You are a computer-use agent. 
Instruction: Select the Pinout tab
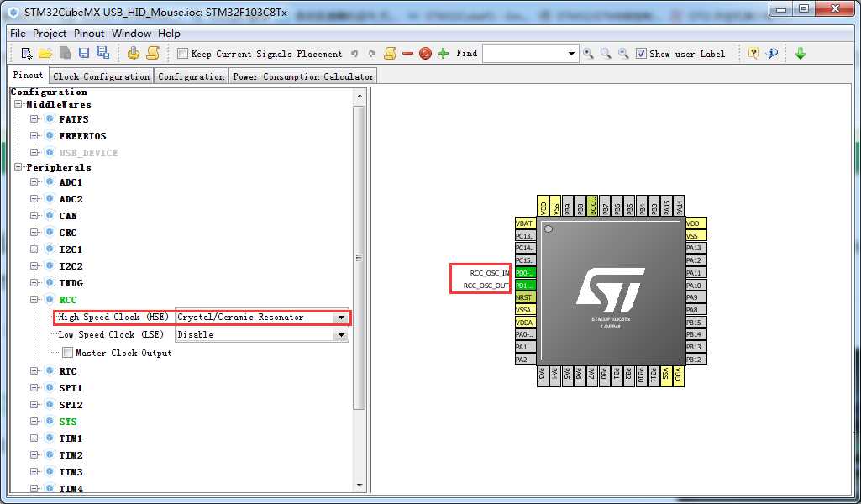pos(28,76)
